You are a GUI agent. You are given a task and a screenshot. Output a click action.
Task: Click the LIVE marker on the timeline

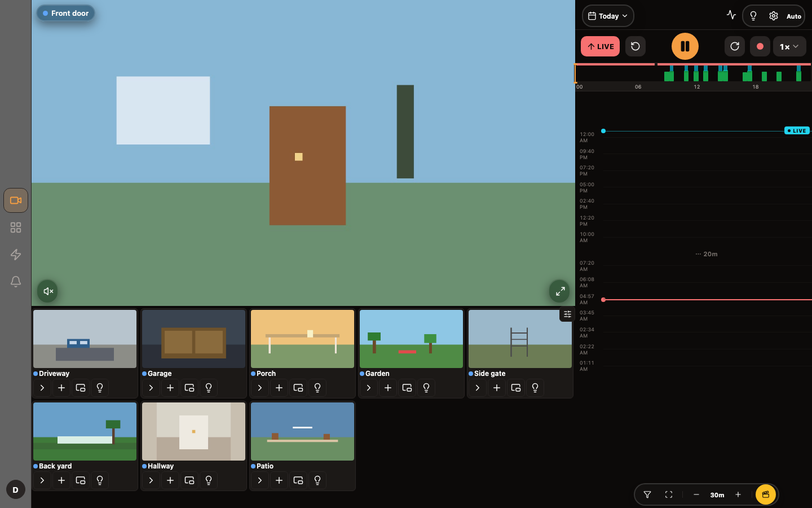[797, 130]
